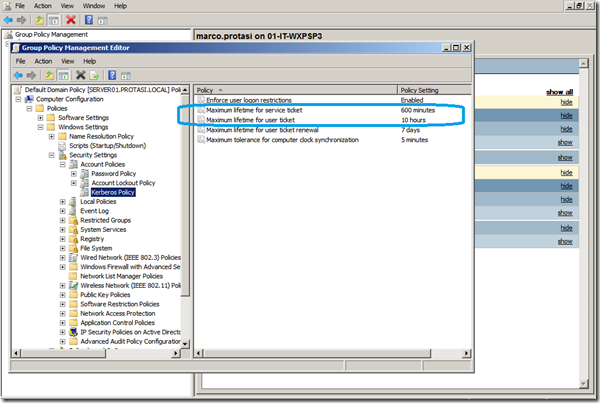Image resolution: width=600 pixels, height=403 pixels.
Task: Select Network Access Protection node
Action: click(117, 313)
